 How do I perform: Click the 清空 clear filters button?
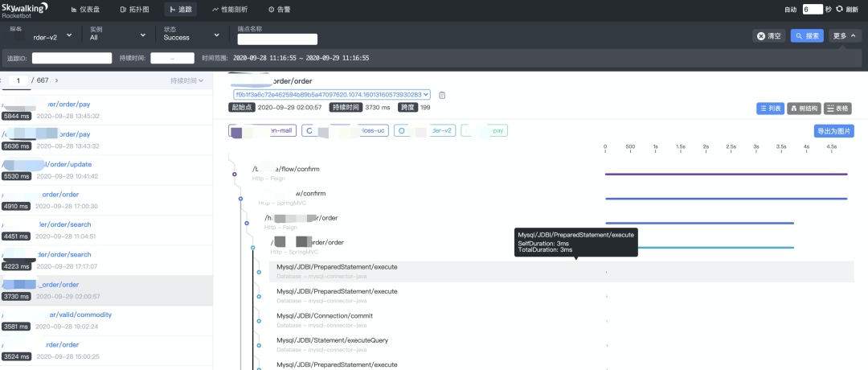click(768, 36)
